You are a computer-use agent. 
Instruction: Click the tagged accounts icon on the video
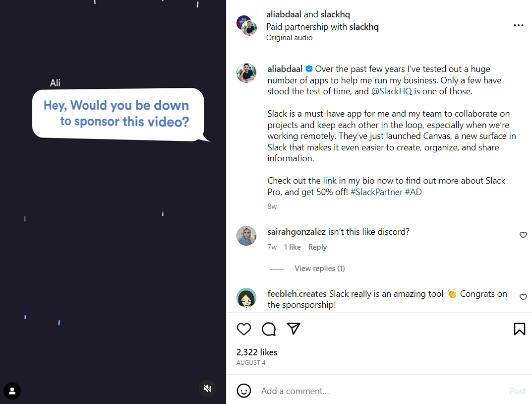[12, 392]
